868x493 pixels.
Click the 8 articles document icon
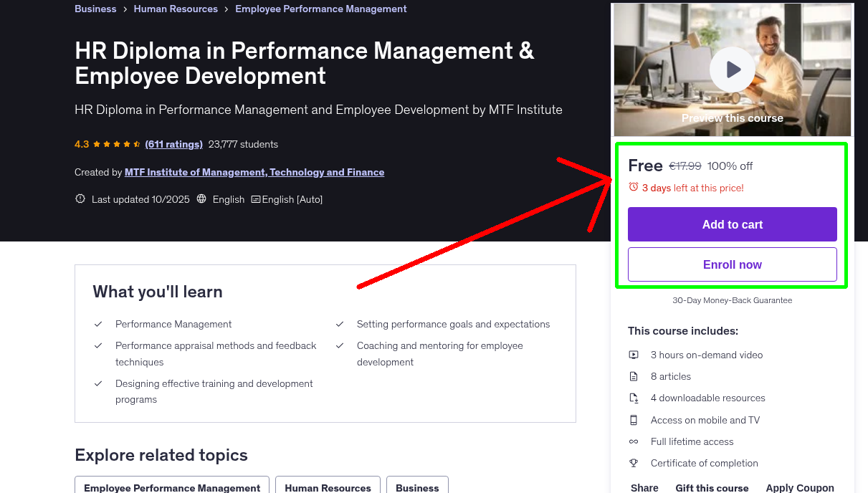point(634,376)
